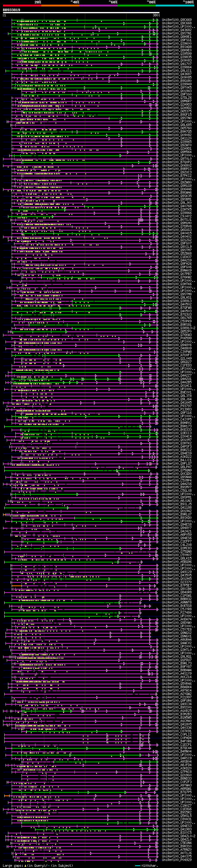The image size is (197, 868).
Task: Click the query end position 380 label
Action: pyautogui.click(x=155, y=15)
